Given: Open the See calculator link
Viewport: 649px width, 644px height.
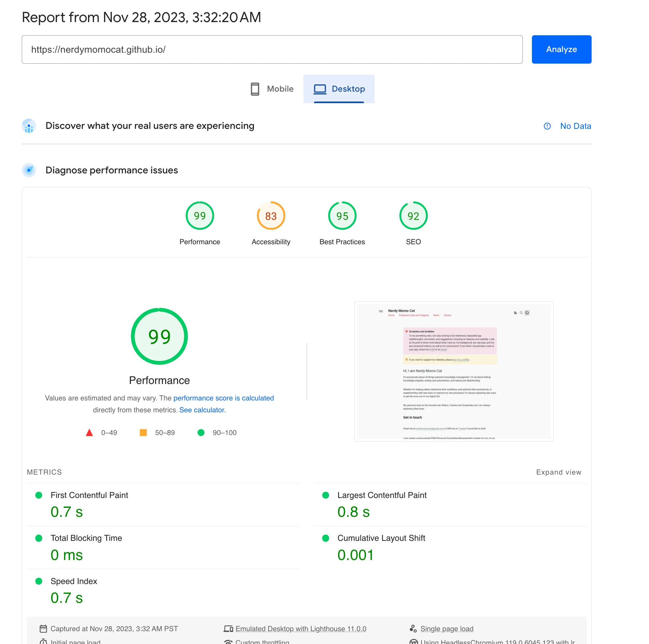Looking at the screenshot, I should coord(201,410).
